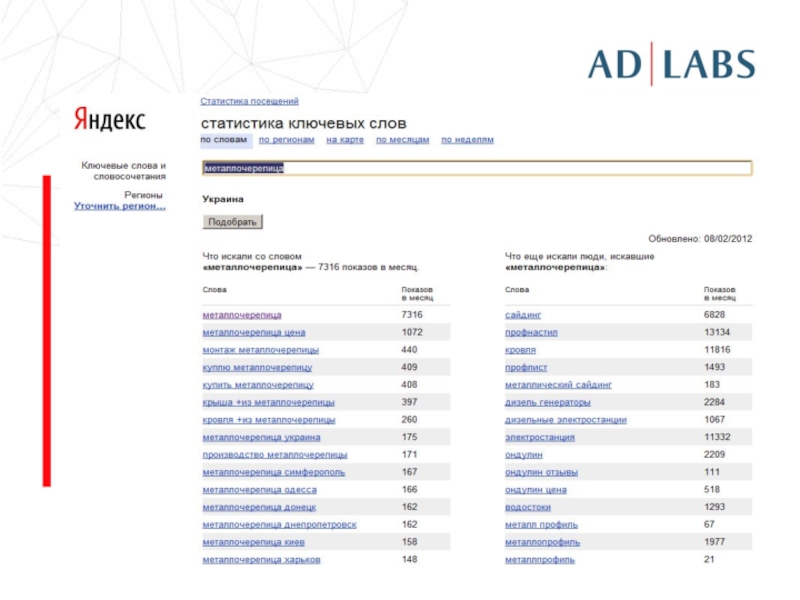The width and height of the screenshot is (800, 600).
Task: Click the Подобрать button
Action: (232, 222)
